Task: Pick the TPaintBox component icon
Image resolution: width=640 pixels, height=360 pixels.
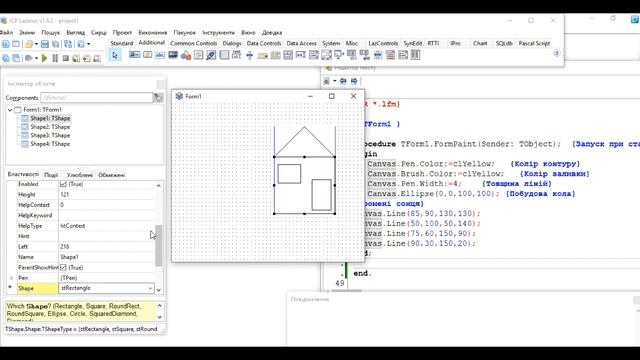Action: [x=211, y=55]
